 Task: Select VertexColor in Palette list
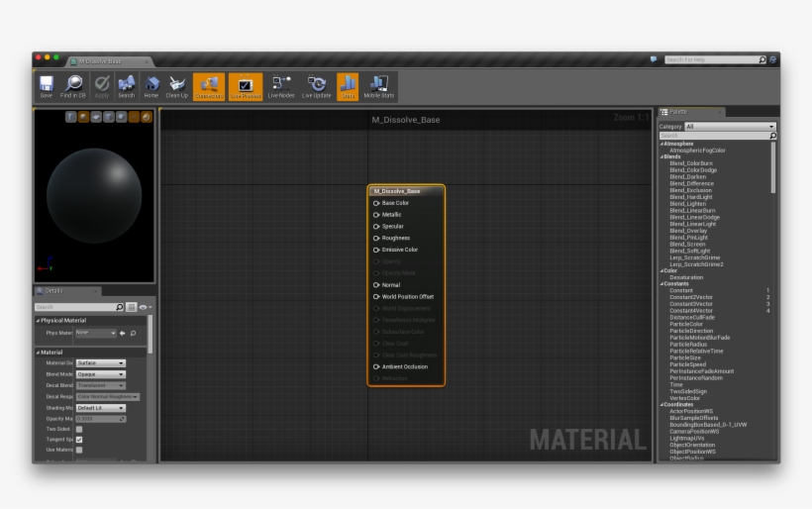(684, 398)
